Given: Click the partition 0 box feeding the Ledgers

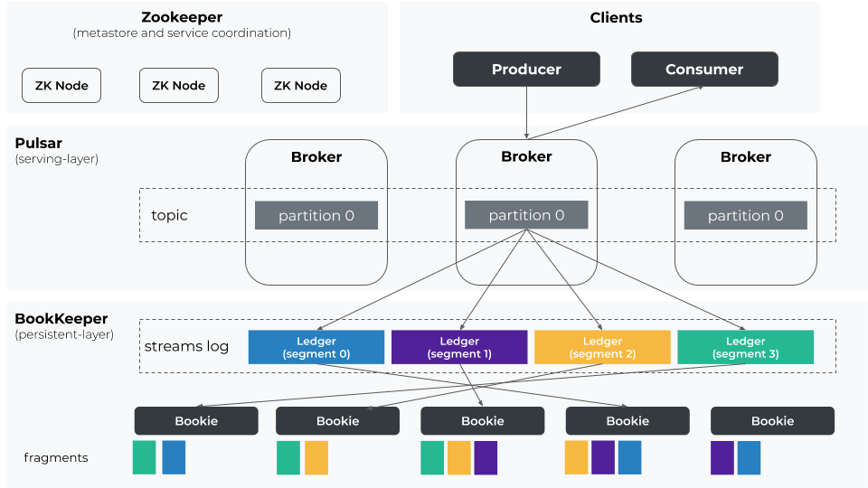Looking at the screenshot, I should click(x=526, y=215).
